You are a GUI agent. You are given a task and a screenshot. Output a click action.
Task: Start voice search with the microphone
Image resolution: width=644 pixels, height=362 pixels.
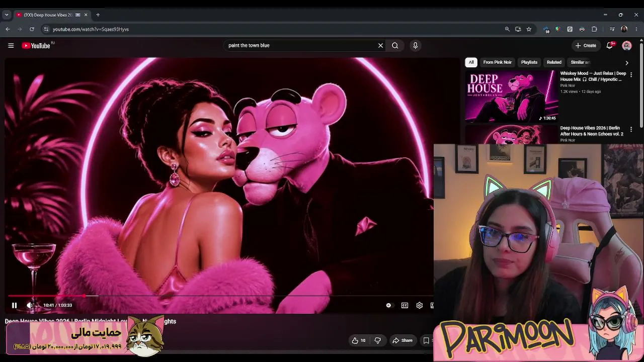(415, 46)
